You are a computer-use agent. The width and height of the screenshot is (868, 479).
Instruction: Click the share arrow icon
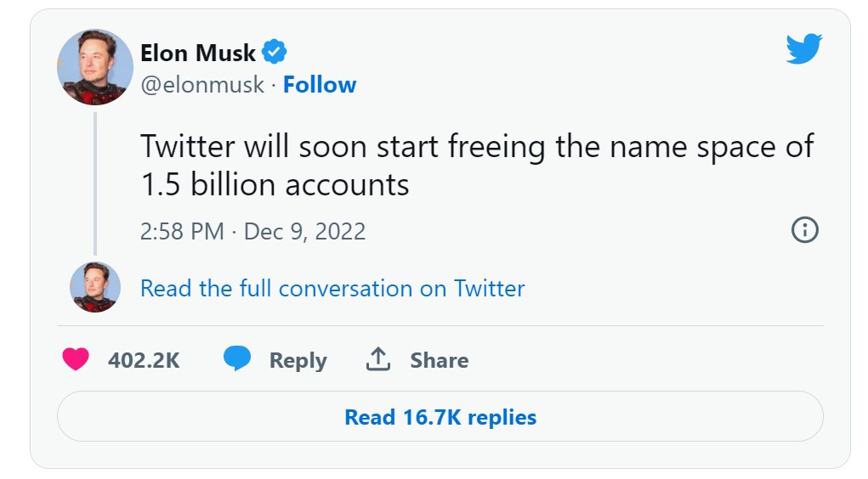pos(378,359)
